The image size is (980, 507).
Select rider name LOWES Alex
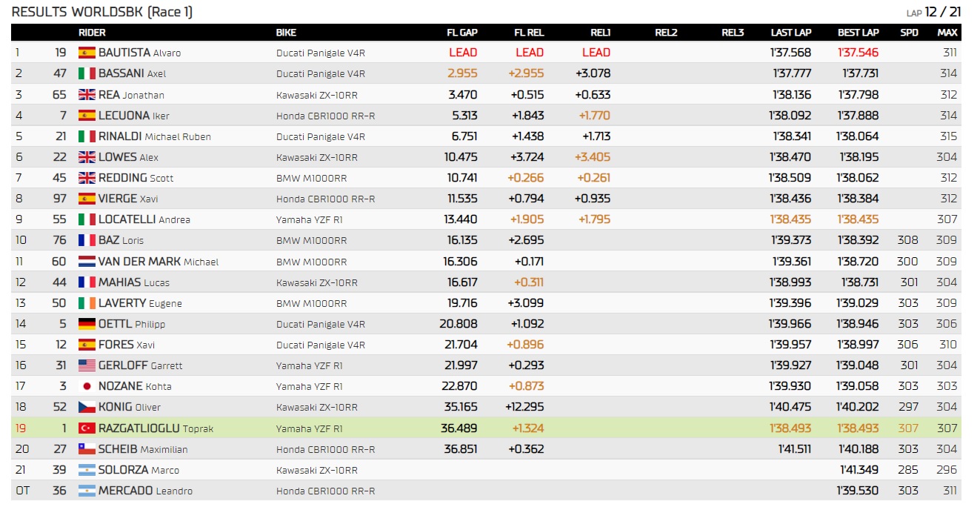click(x=128, y=157)
